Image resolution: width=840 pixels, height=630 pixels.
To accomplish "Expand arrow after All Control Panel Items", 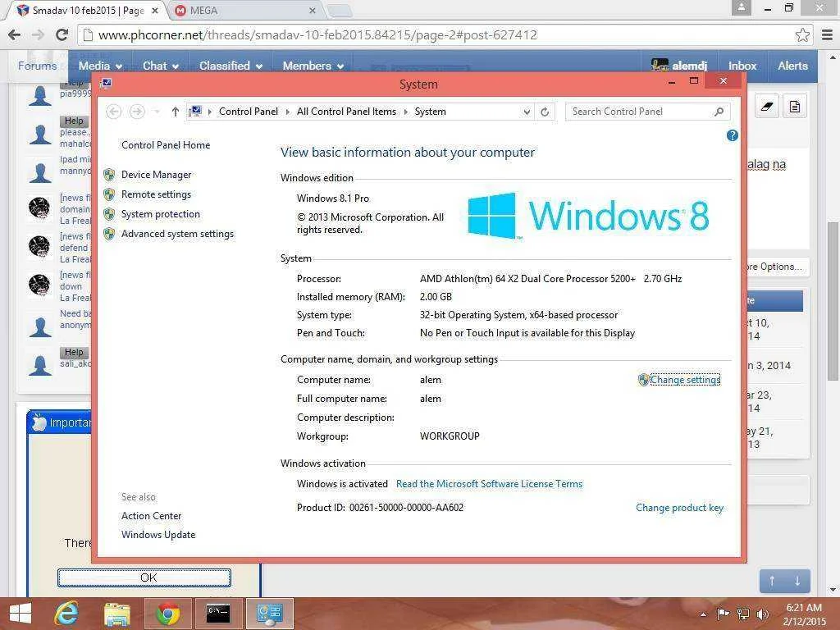I will [x=405, y=112].
